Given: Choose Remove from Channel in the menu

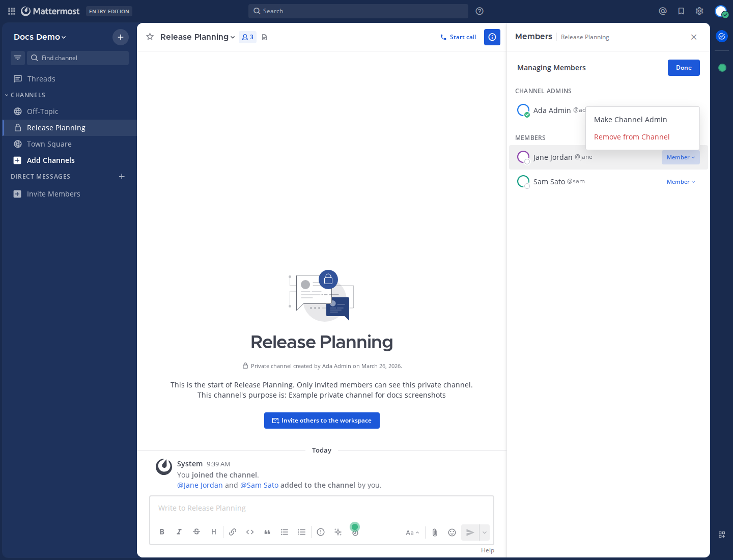Looking at the screenshot, I should (x=632, y=137).
